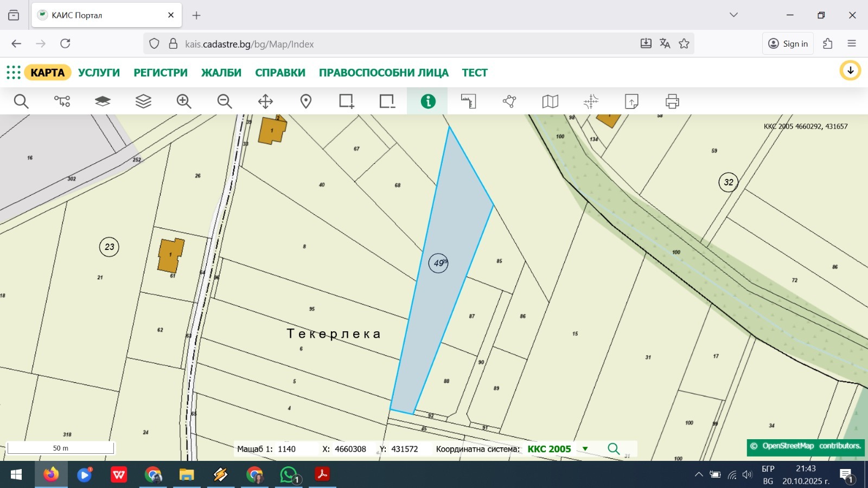Click the Sign in button
Viewport: 868px width, 488px height.
point(789,44)
